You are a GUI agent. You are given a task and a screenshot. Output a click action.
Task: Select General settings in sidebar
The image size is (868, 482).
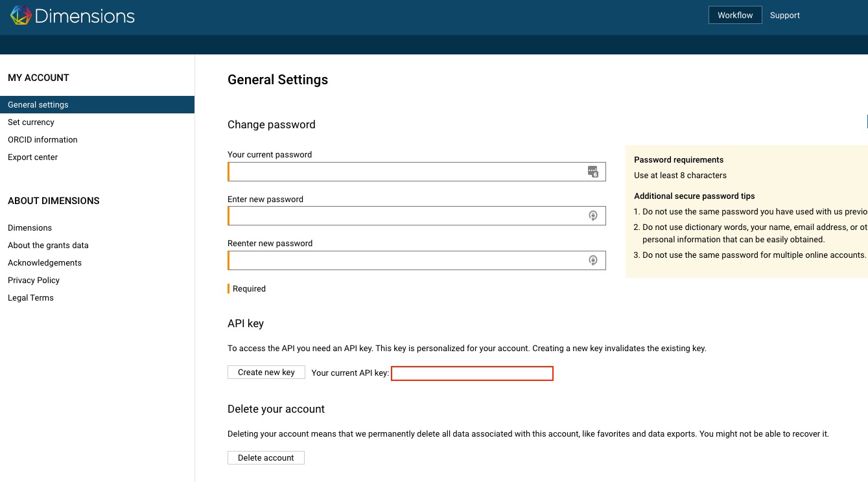pyautogui.click(x=38, y=105)
